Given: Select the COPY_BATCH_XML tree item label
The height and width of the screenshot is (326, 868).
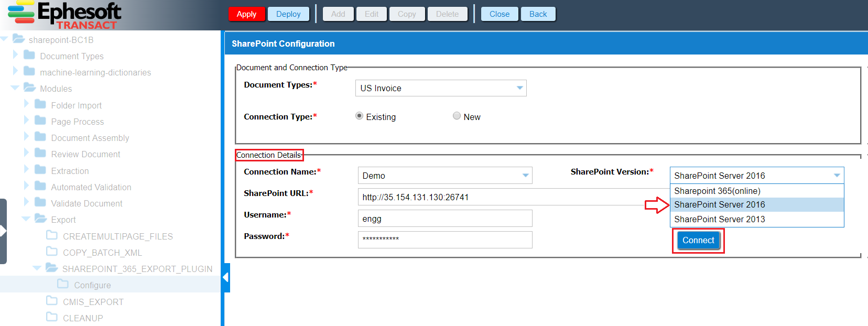Looking at the screenshot, I should click(x=102, y=253).
